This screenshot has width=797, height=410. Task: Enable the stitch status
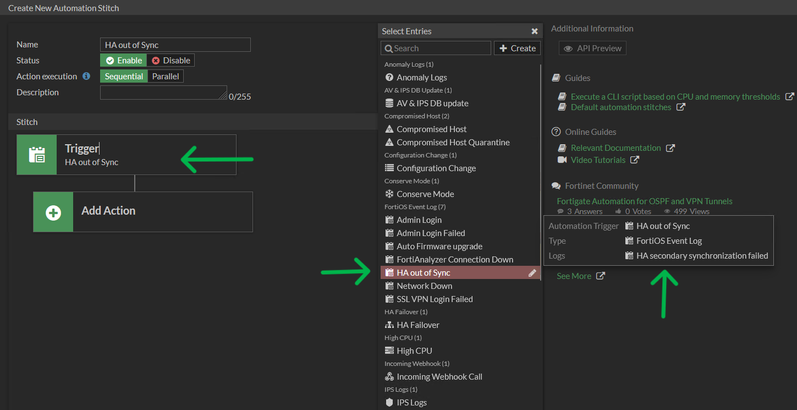tap(124, 60)
